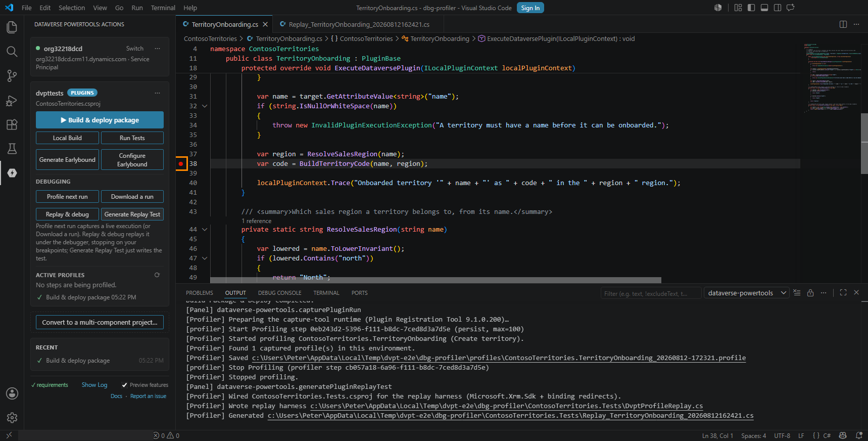Image resolution: width=868 pixels, height=441 pixels.
Task: Click the output Filter input field
Action: 651,293
